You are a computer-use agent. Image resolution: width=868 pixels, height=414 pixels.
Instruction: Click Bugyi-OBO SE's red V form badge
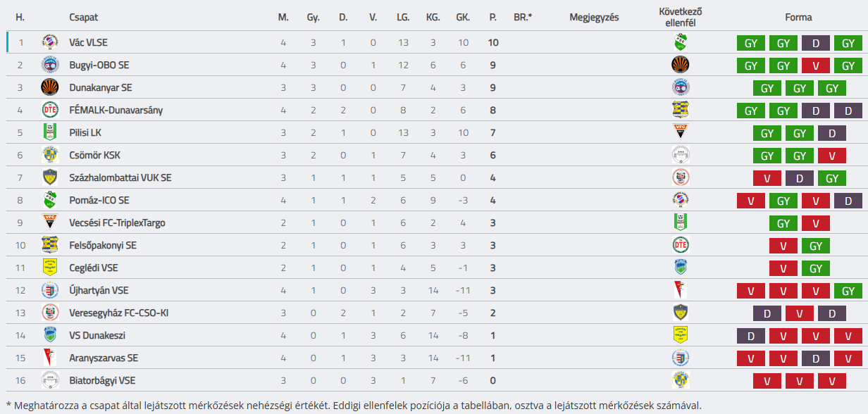click(x=816, y=65)
